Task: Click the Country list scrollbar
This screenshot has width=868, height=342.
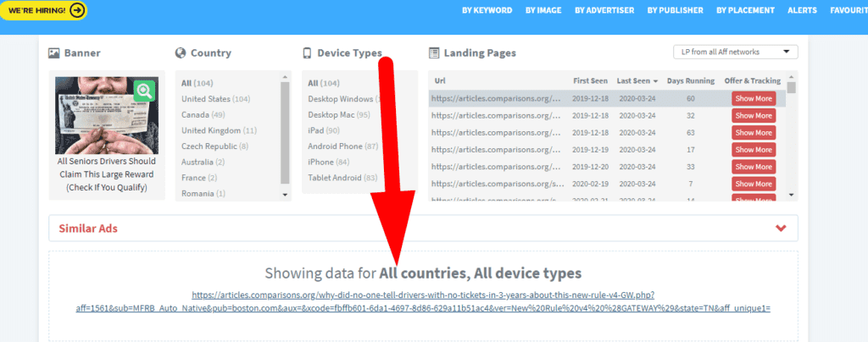Action: (285, 133)
